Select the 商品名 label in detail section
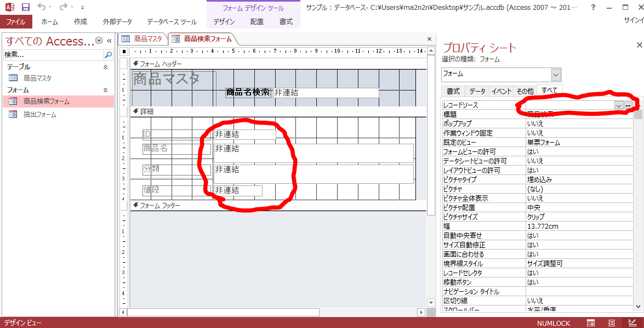The width and height of the screenshot is (644, 328). (x=176, y=149)
